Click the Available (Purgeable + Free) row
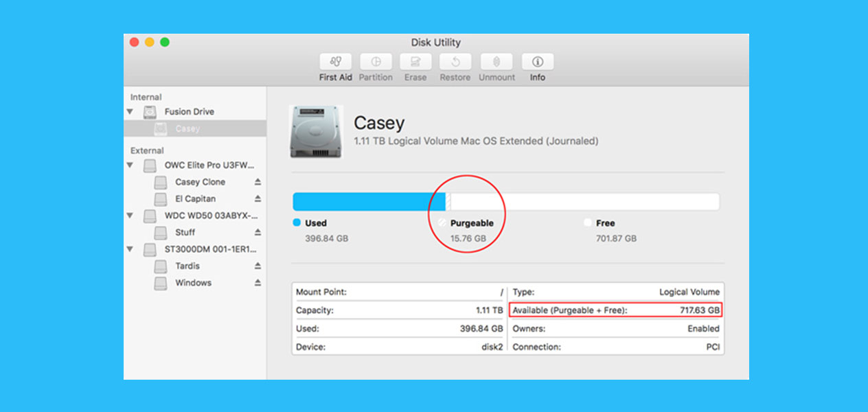Viewport: 868px width, 412px height. (616, 310)
